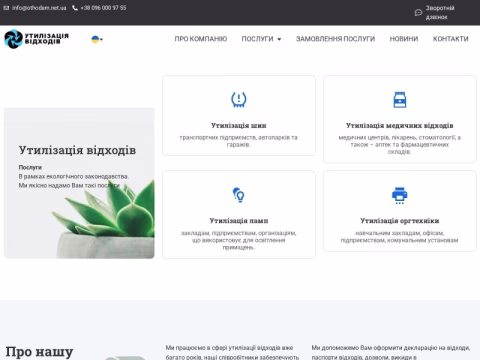Open the Утилізація шин service title
The height and width of the screenshot is (360, 480).
[x=239, y=125]
